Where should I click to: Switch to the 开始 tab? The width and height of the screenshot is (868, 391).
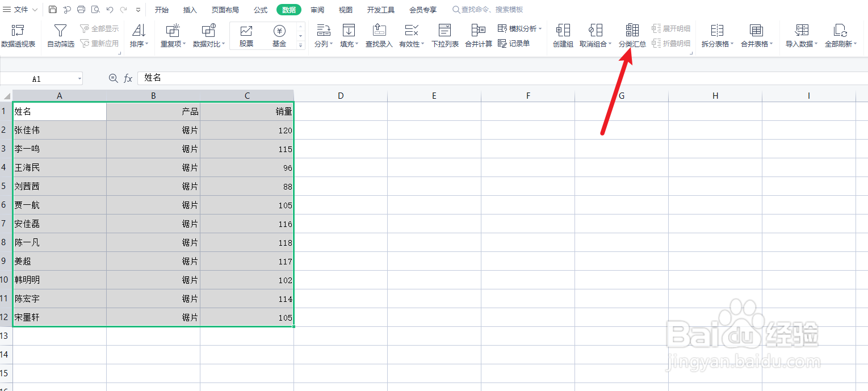162,10
